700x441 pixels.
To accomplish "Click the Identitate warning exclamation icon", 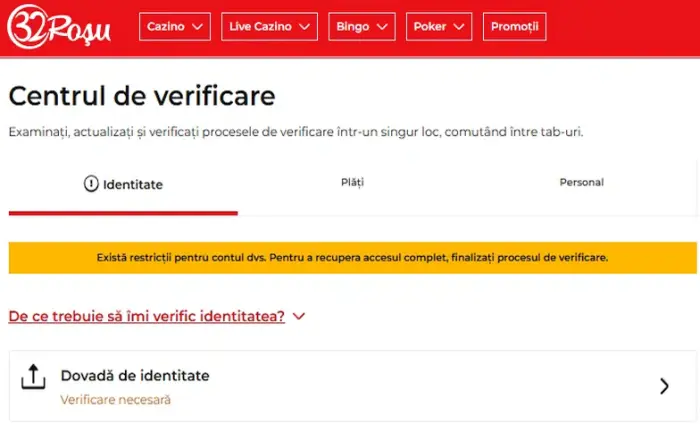I will (x=91, y=184).
